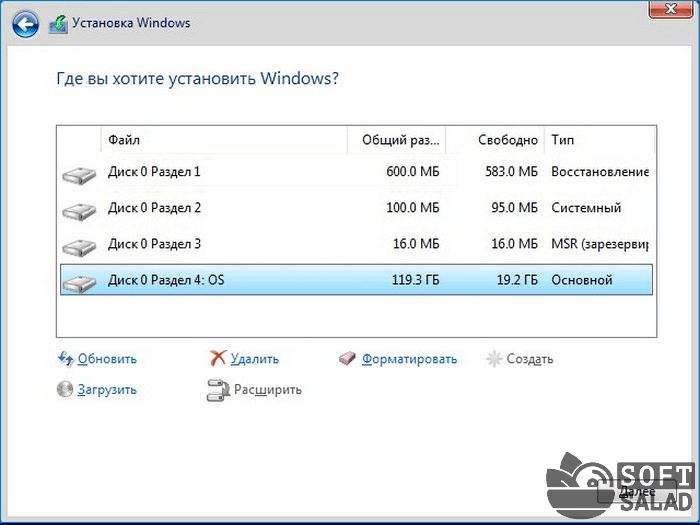The height and width of the screenshot is (525, 700).
Task: Click the 583.0 МБ free space cell
Action: coord(512,172)
